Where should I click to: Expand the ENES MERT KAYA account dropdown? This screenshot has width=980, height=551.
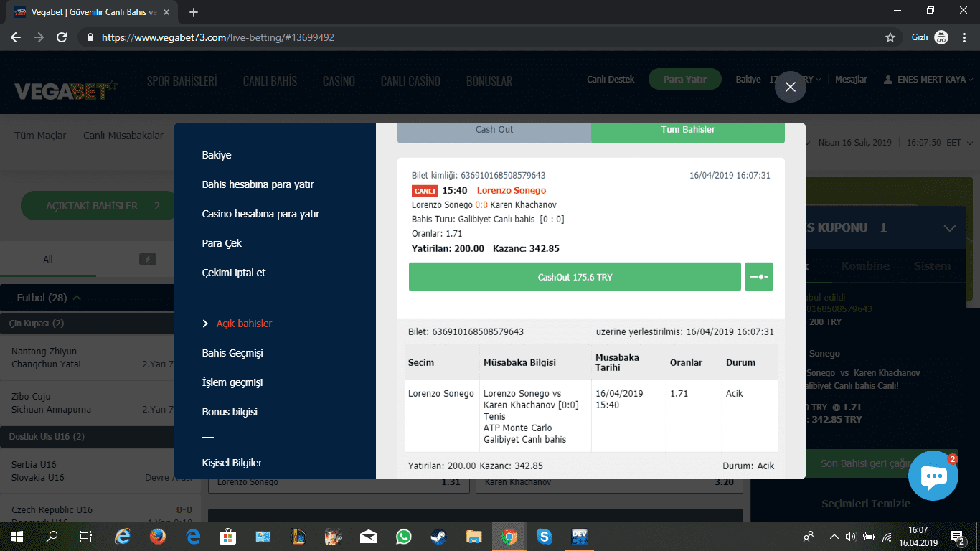pos(928,79)
